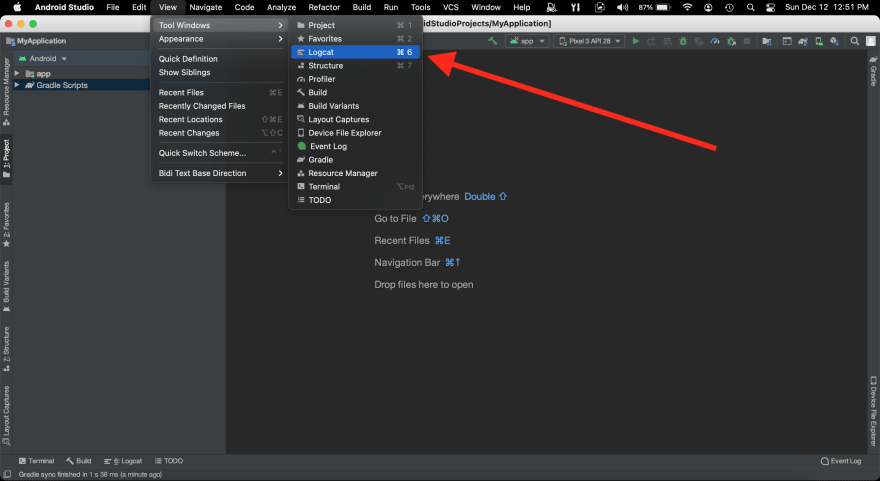Open the Layout Captures side tab

6,415
